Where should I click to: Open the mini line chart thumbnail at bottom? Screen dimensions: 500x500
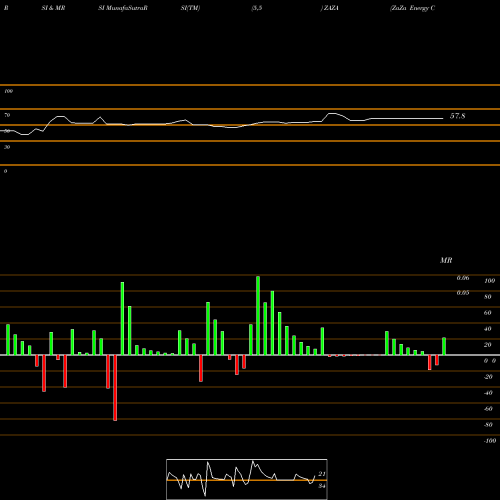pyautogui.click(x=247, y=479)
